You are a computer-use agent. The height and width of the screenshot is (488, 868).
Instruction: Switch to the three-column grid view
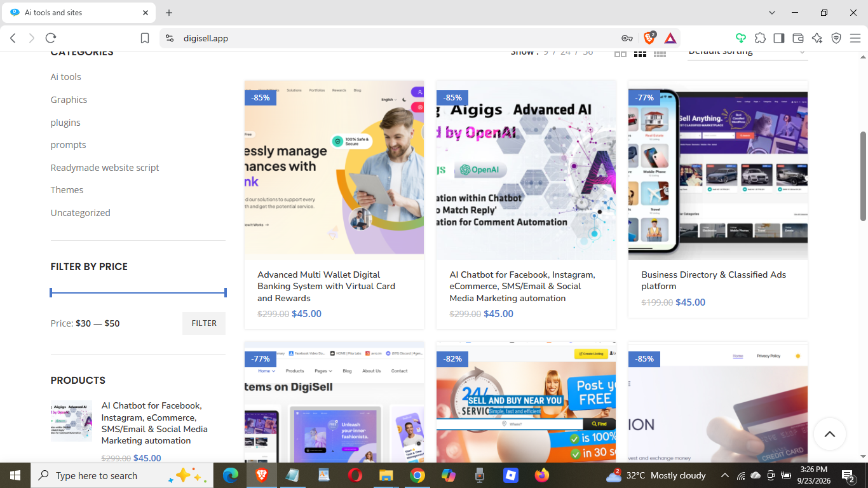tap(640, 53)
